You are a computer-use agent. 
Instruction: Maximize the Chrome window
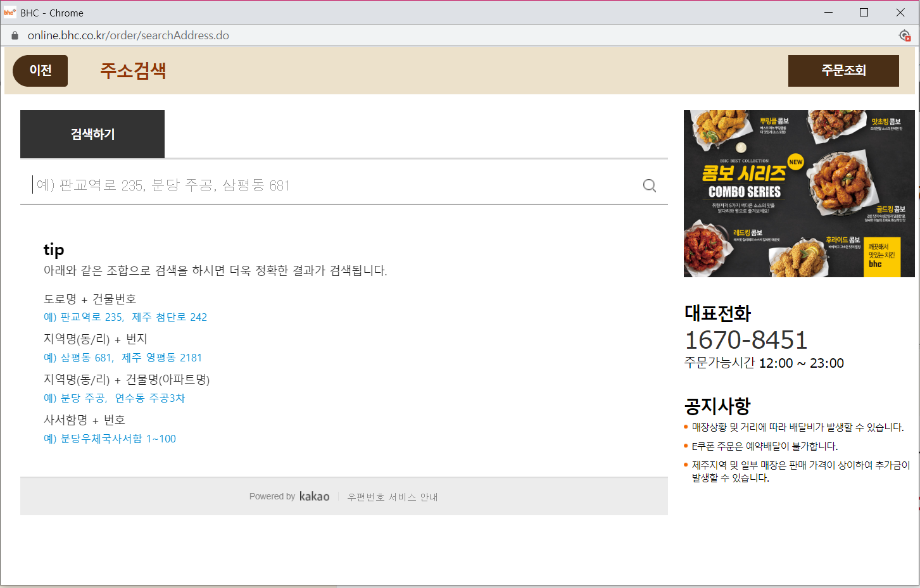click(864, 13)
